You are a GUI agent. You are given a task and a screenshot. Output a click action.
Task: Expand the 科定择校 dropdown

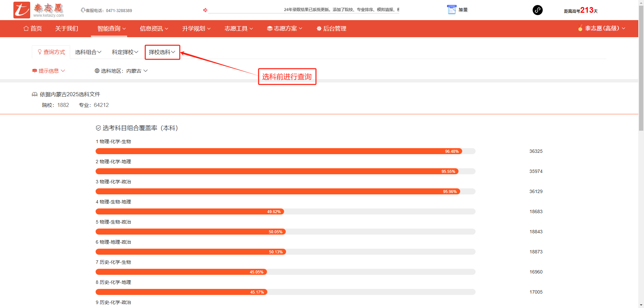click(125, 52)
